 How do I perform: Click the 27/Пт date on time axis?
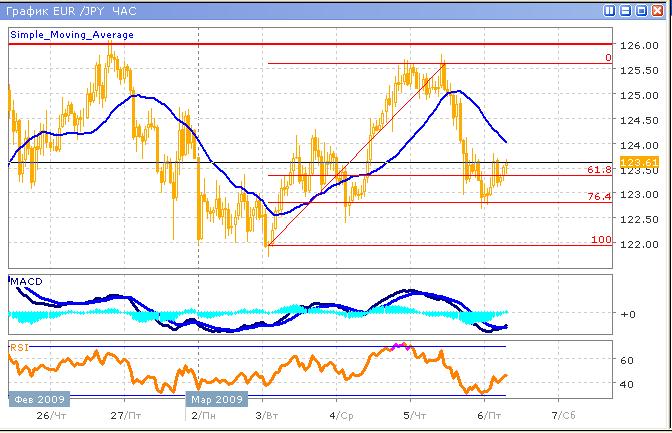click(124, 415)
